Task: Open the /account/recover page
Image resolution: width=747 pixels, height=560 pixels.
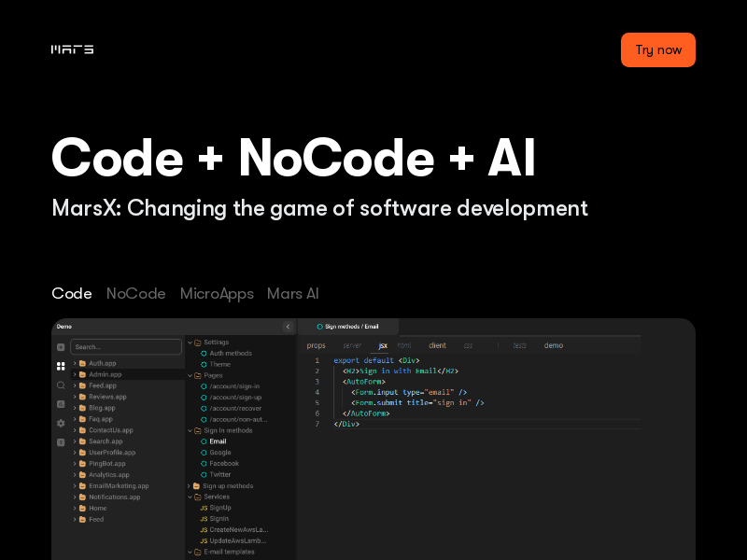Action: (x=235, y=408)
